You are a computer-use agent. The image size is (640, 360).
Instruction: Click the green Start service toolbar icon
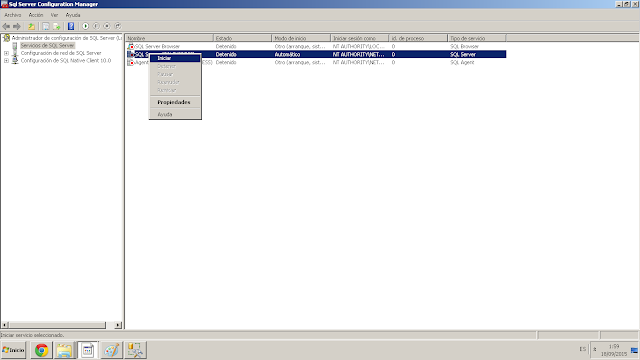point(85,26)
